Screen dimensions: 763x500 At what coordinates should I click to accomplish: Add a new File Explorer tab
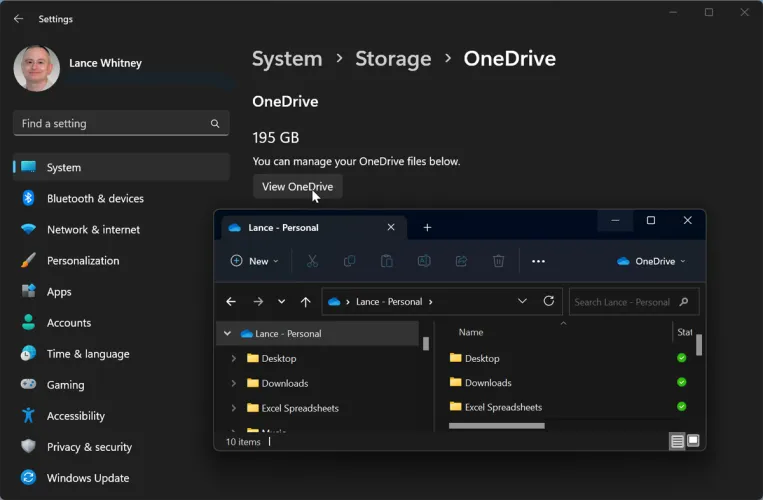tap(427, 227)
